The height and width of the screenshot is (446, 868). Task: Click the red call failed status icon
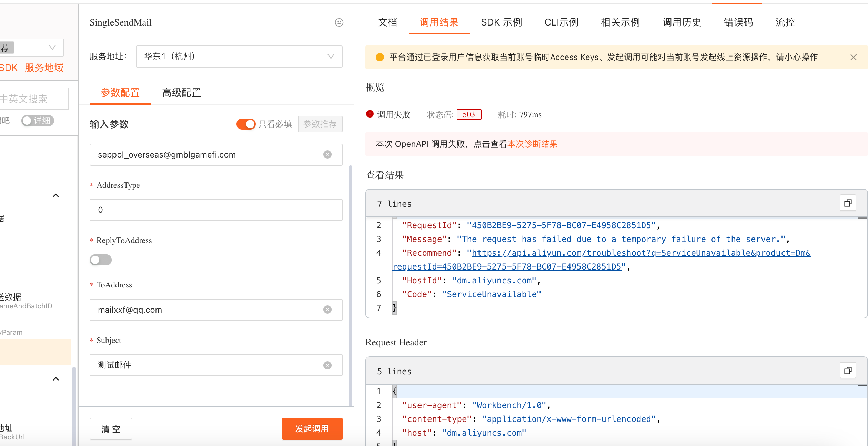[x=370, y=114]
